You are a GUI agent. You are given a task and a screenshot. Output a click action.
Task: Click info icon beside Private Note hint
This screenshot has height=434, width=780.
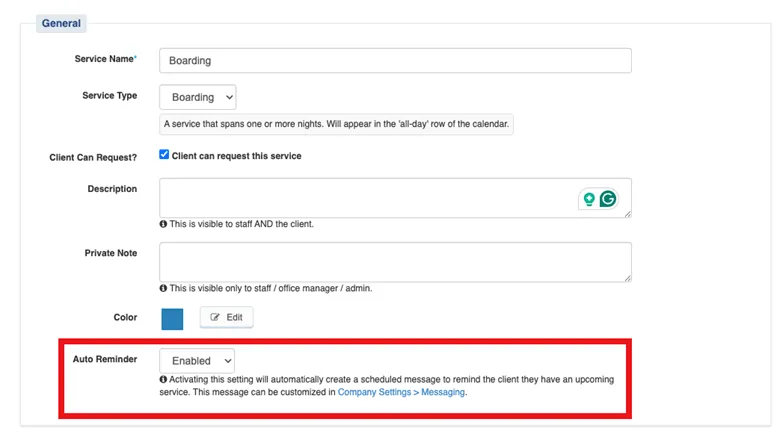[163, 288]
